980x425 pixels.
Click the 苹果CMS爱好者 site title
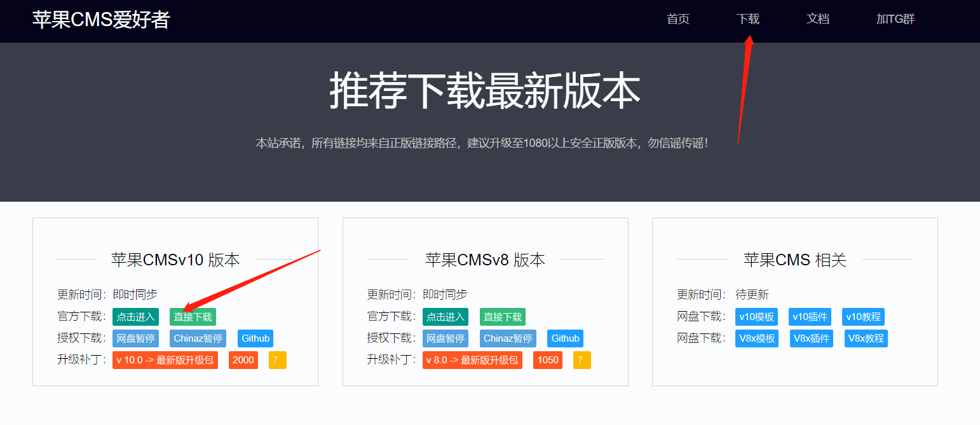[x=102, y=19]
